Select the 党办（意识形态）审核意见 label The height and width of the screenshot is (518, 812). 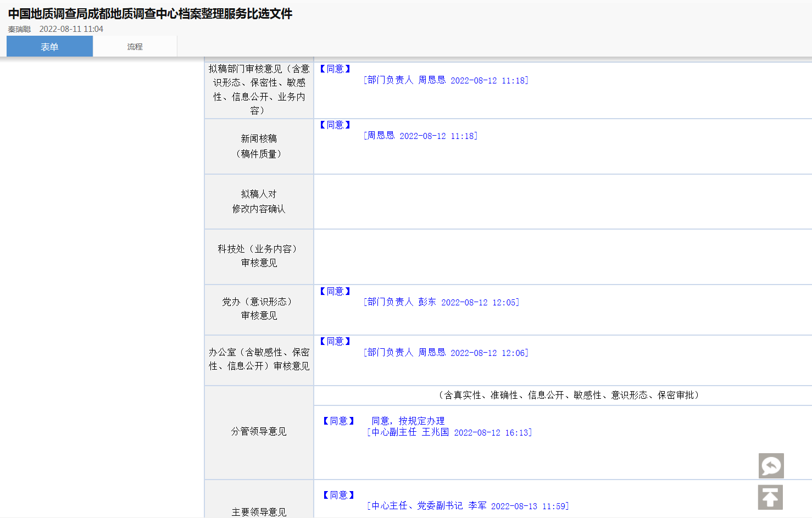click(x=259, y=309)
